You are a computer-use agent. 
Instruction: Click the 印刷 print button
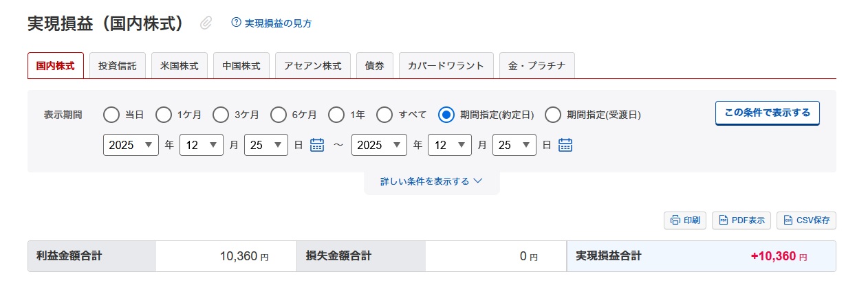(x=685, y=220)
